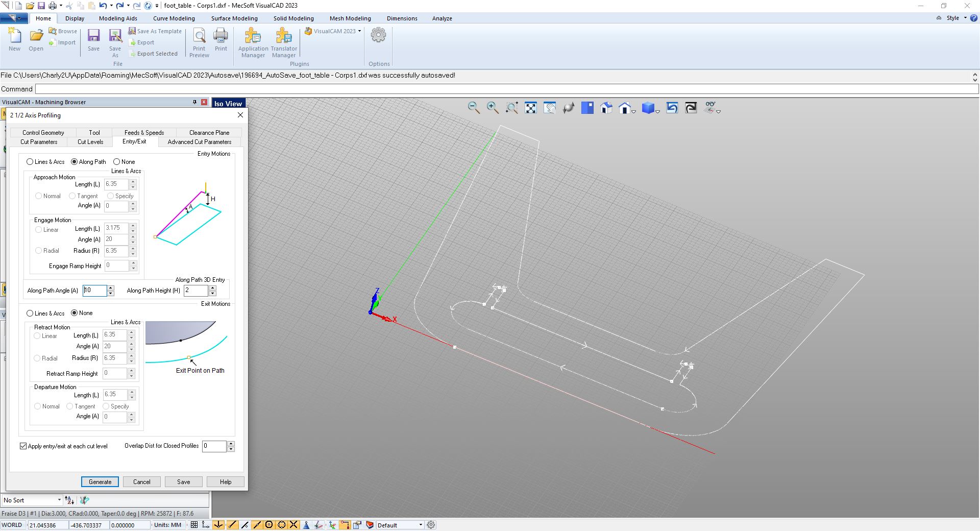Click the Along Path Angle (A) input field
This screenshot has height=531, width=980.
coord(95,291)
